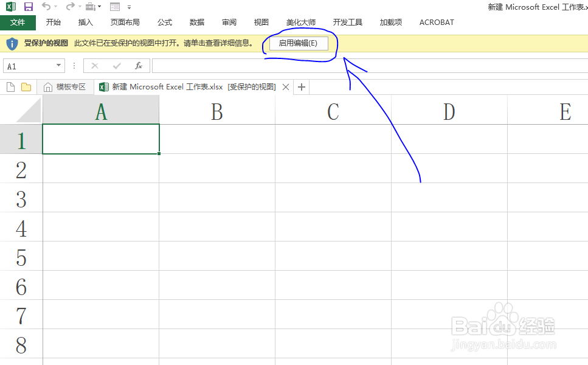Open the Redo history dropdown arrow
The width and height of the screenshot is (588, 365).
click(x=80, y=6)
